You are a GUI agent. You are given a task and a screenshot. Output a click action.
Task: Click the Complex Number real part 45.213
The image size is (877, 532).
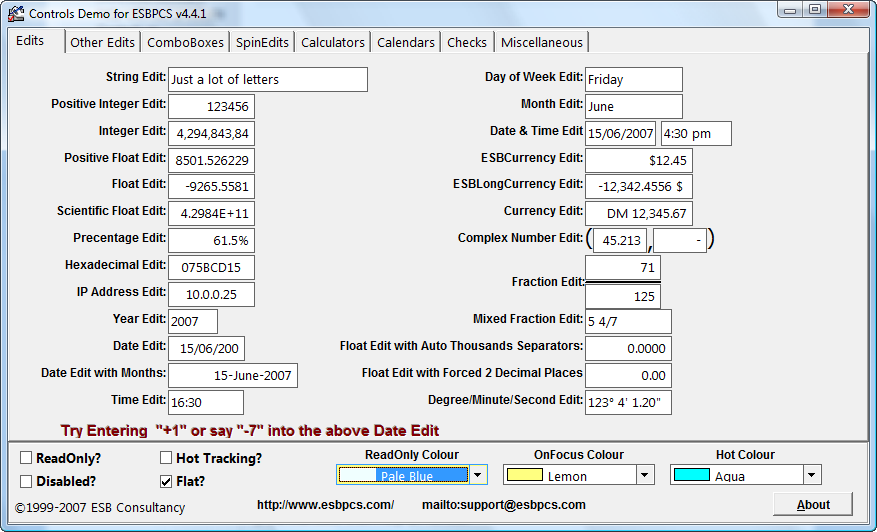pyautogui.click(x=620, y=241)
